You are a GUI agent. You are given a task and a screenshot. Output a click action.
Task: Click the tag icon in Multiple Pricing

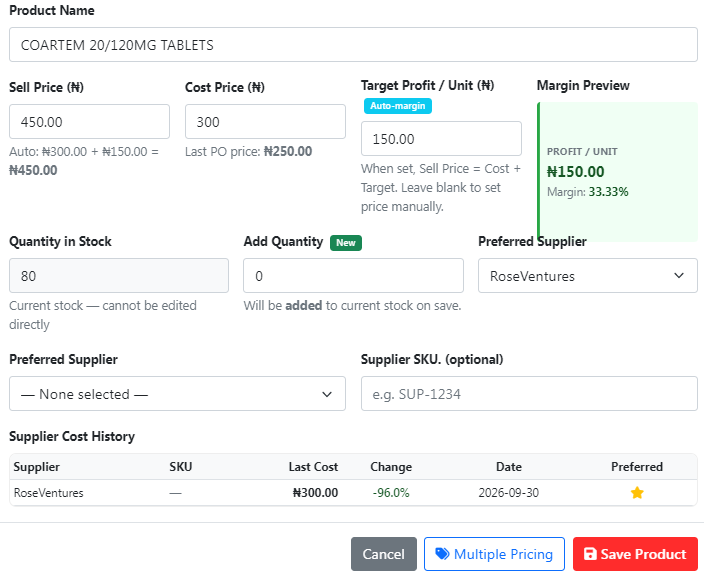tap(442, 553)
